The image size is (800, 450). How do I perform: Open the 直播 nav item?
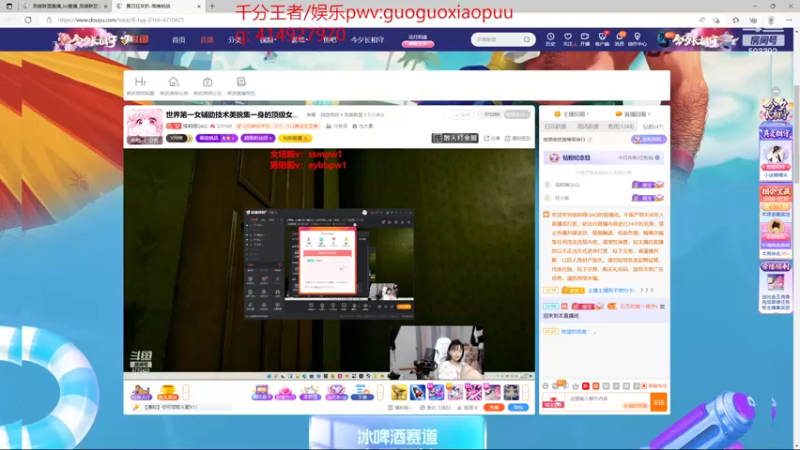[207, 40]
